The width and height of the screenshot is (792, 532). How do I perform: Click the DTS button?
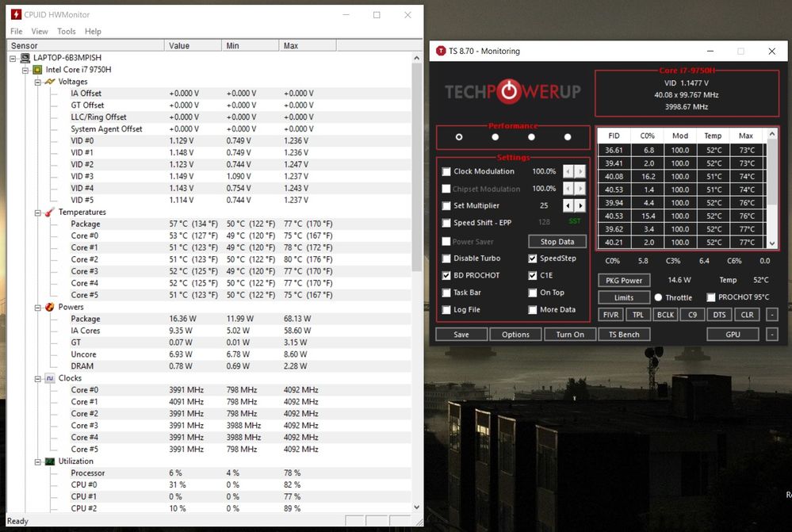tap(719, 315)
